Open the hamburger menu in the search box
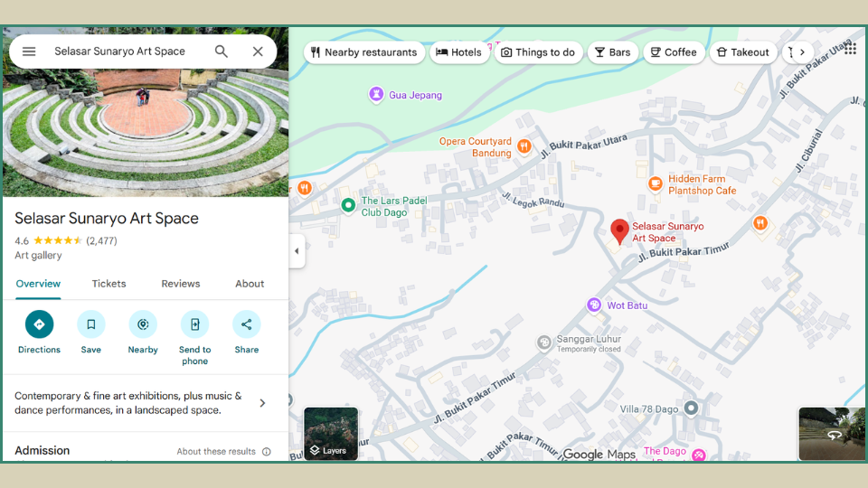868x488 pixels. point(29,52)
